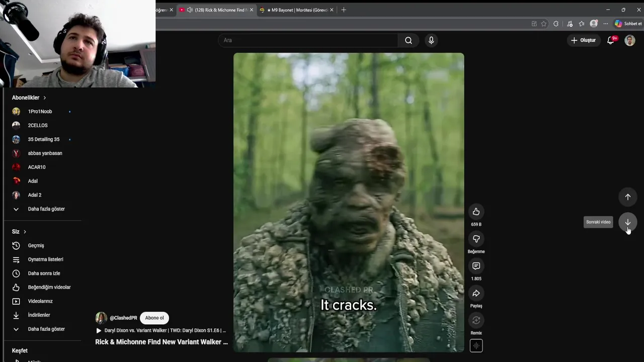Share the Short via Paylaş icon
644x362 pixels.
[x=476, y=293]
